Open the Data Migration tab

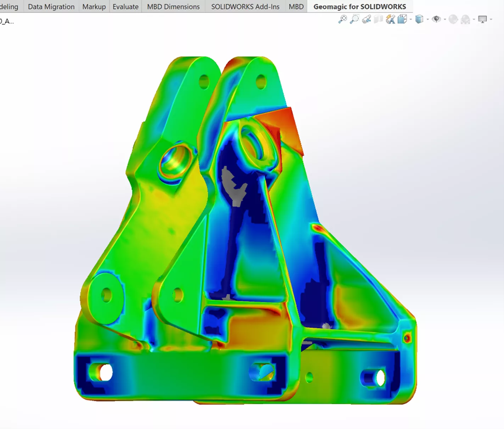point(51,6)
